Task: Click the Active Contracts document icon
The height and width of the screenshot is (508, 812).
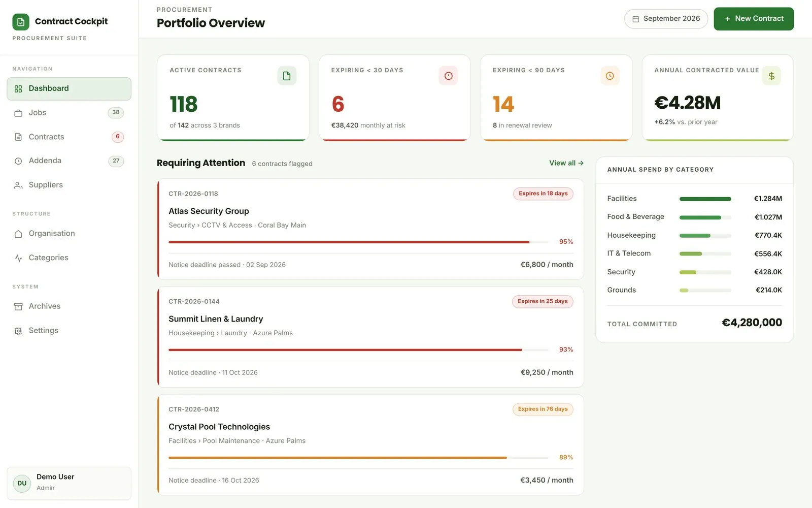Action: point(287,76)
